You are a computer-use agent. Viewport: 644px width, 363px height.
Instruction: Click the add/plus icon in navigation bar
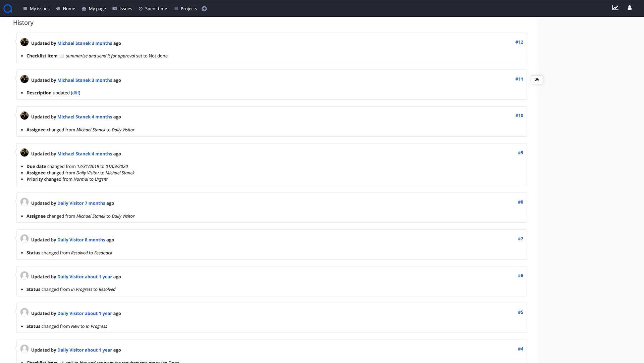(x=204, y=8)
